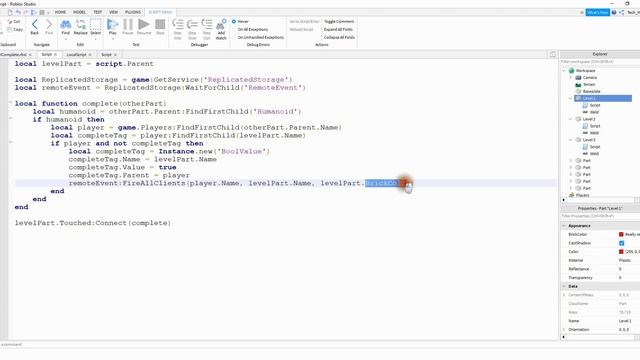
Task: Select Baseplate in the Explorer
Action: [591, 91]
